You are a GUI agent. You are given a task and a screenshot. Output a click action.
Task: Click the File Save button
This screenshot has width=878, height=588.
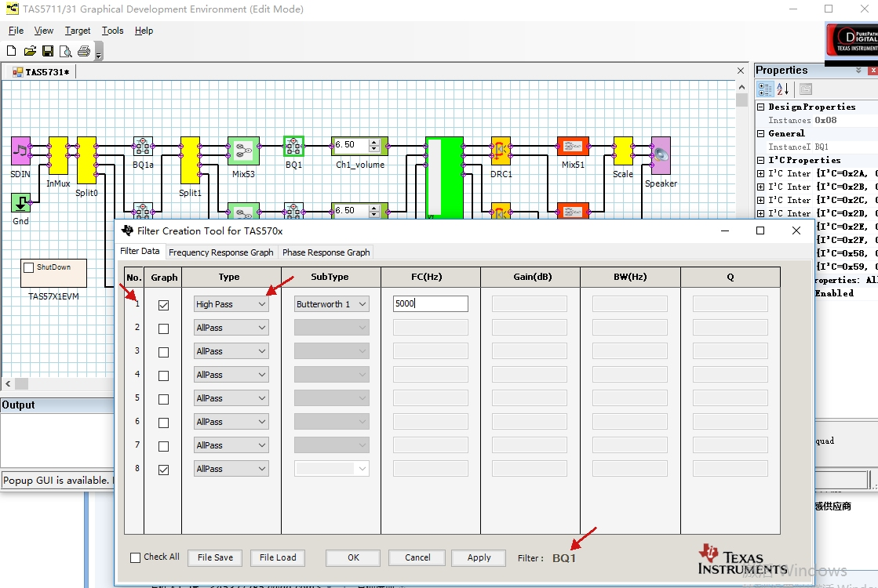coord(215,557)
